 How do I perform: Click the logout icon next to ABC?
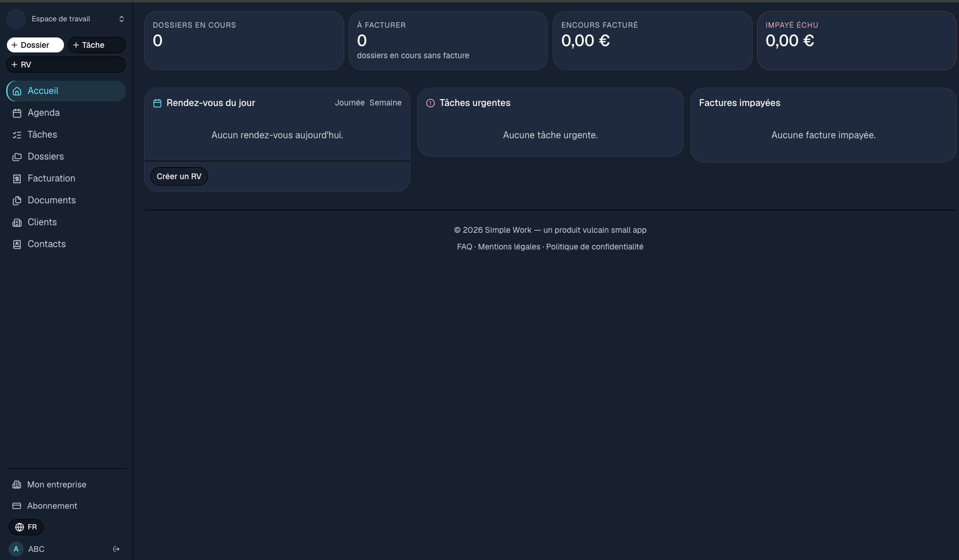(116, 549)
